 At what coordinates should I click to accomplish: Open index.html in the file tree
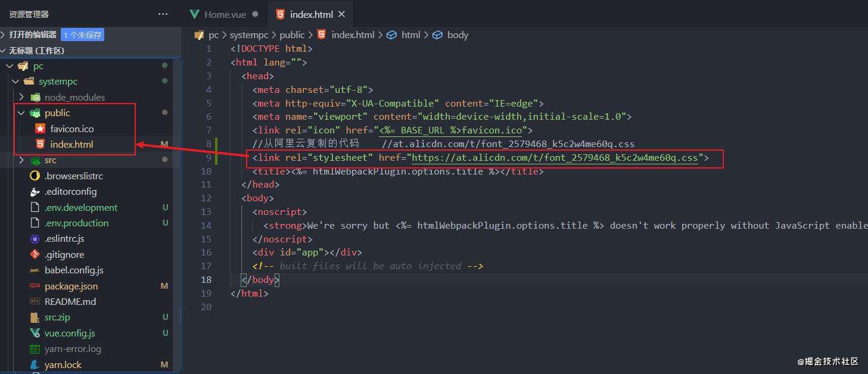point(71,144)
